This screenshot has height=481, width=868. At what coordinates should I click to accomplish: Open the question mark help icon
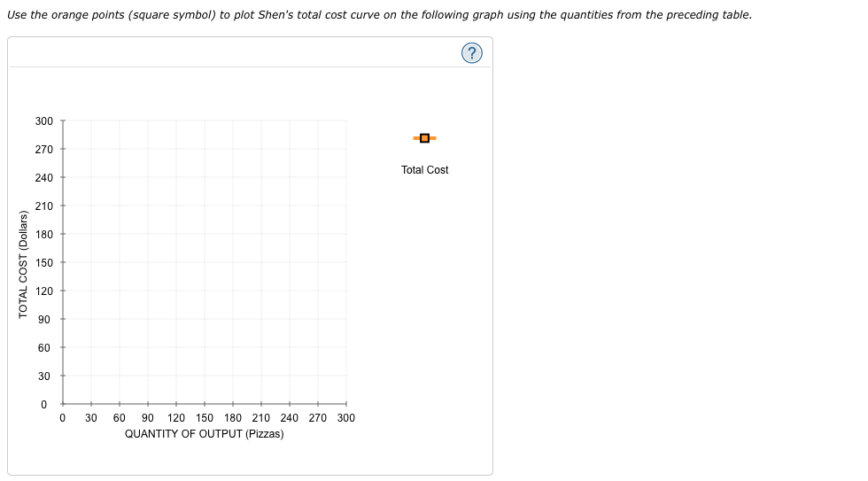coord(471,53)
